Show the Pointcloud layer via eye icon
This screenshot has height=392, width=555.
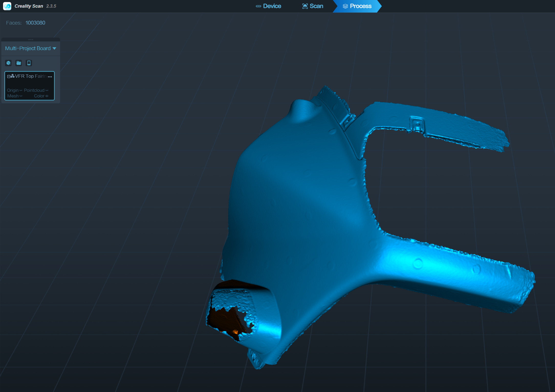click(47, 91)
